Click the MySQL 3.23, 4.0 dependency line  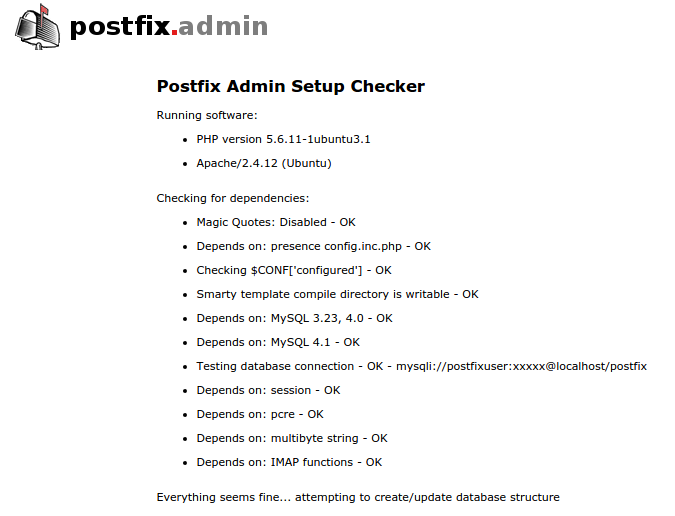(x=294, y=318)
